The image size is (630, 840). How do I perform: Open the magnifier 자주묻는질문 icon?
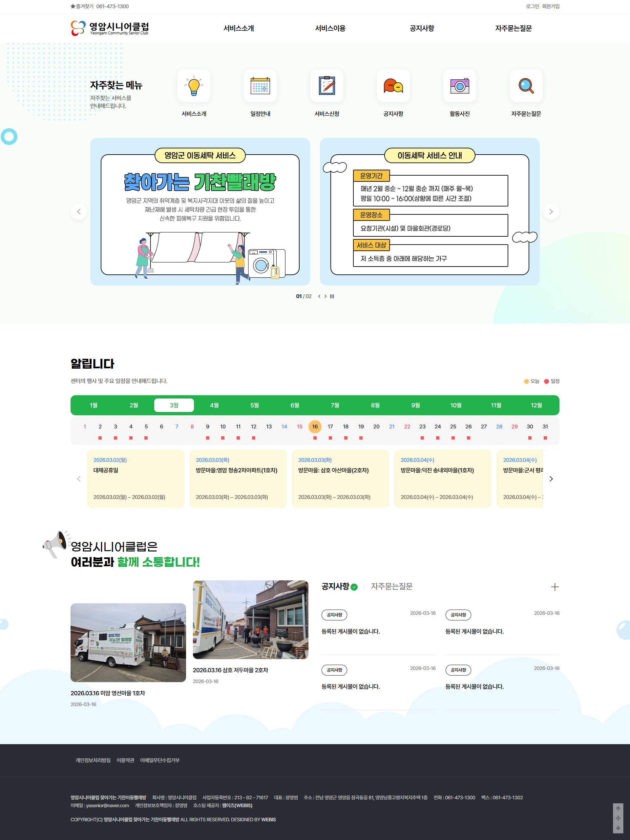pos(526,86)
